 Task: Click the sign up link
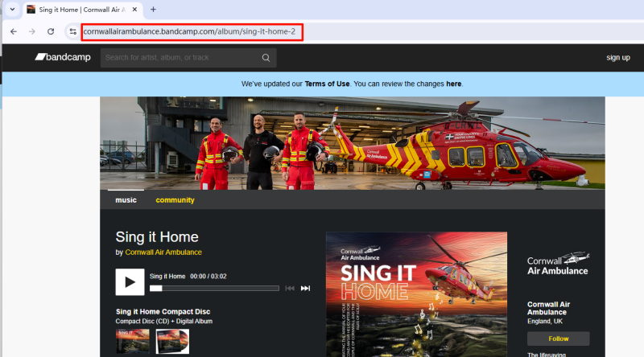pos(617,58)
